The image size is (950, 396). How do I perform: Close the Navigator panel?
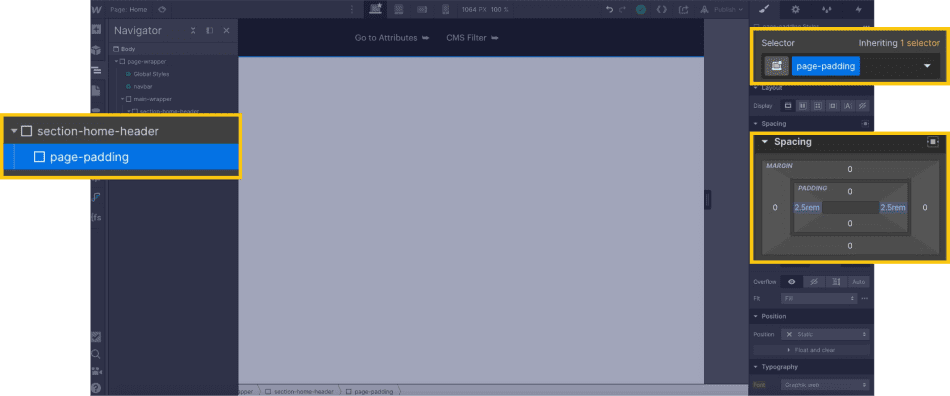226,30
